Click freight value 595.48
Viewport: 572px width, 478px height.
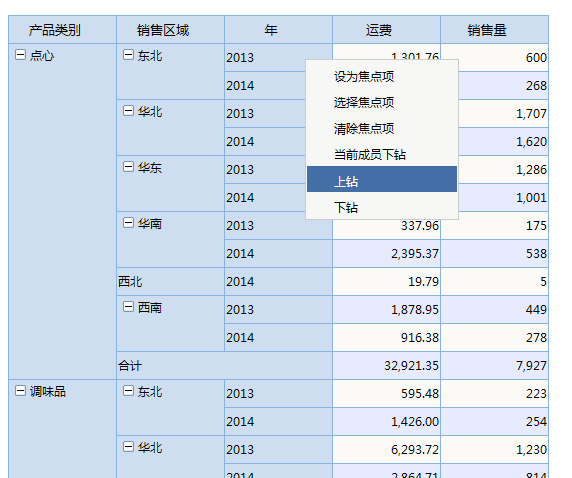click(386, 393)
